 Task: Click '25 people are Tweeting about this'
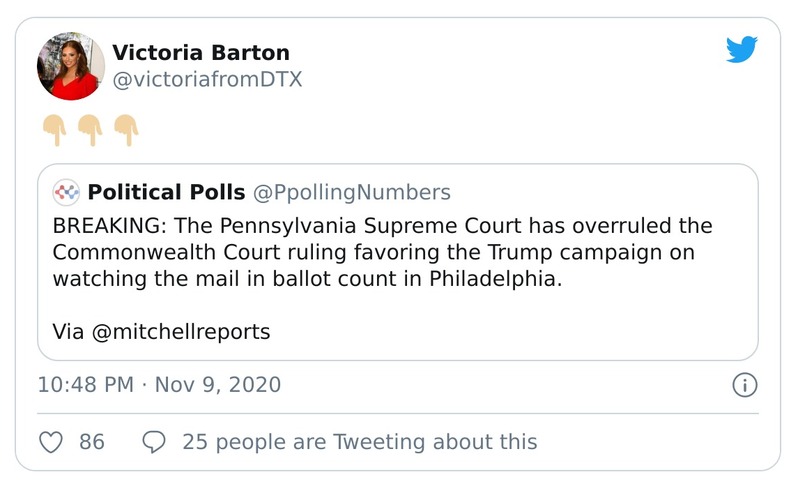(359, 441)
